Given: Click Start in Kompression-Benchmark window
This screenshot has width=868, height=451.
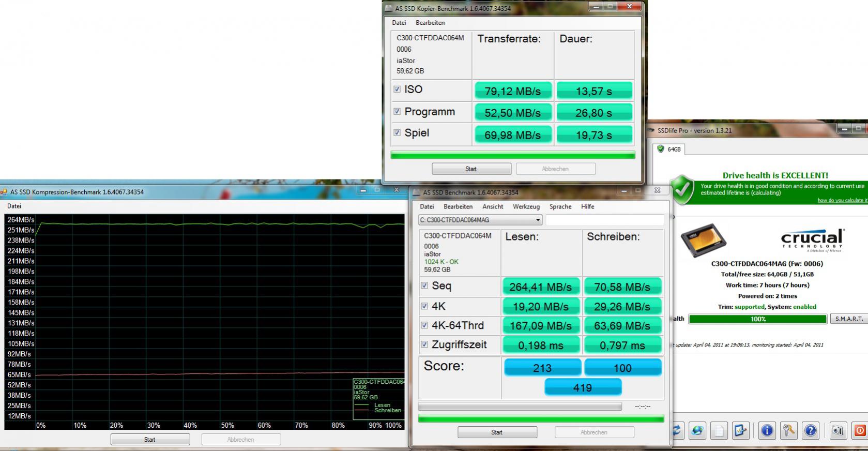Looking at the screenshot, I should 150,439.
